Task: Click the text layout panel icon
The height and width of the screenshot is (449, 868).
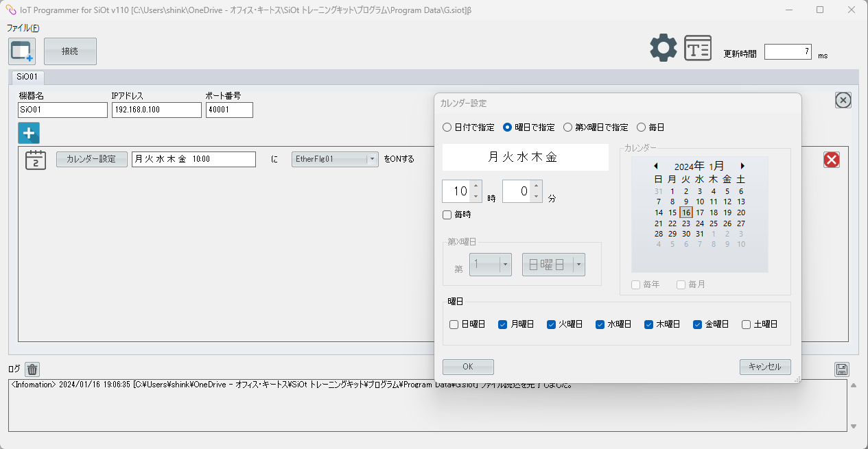Action: click(x=698, y=49)
